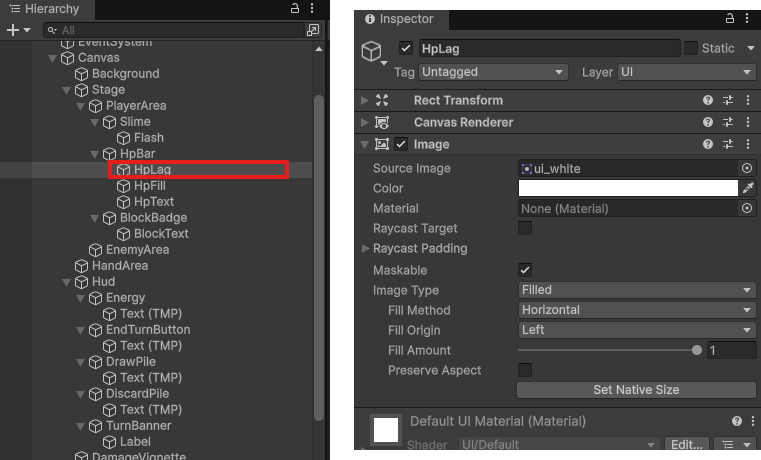
Task: Enable the Preserve Aspect checkbox
Action: pos(525,370)
